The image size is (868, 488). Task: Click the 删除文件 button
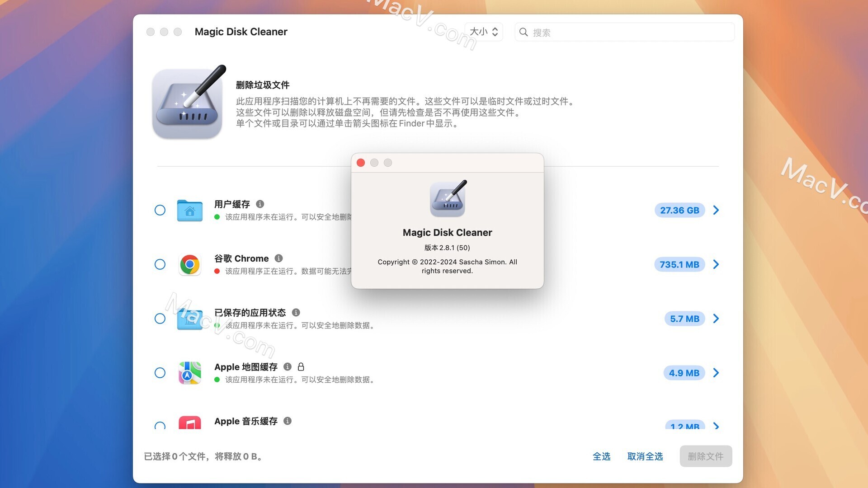[706, 456]
